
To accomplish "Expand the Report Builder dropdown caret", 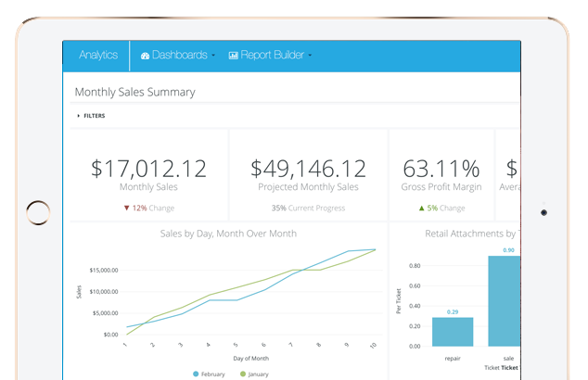I will coord(310,56).
